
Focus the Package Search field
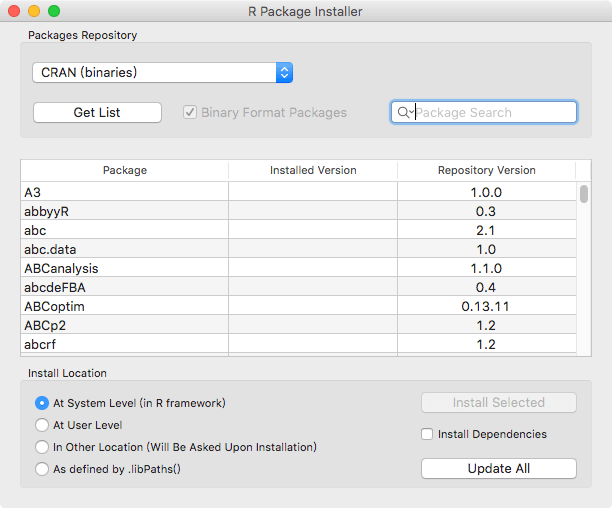[x=484, y=112]
